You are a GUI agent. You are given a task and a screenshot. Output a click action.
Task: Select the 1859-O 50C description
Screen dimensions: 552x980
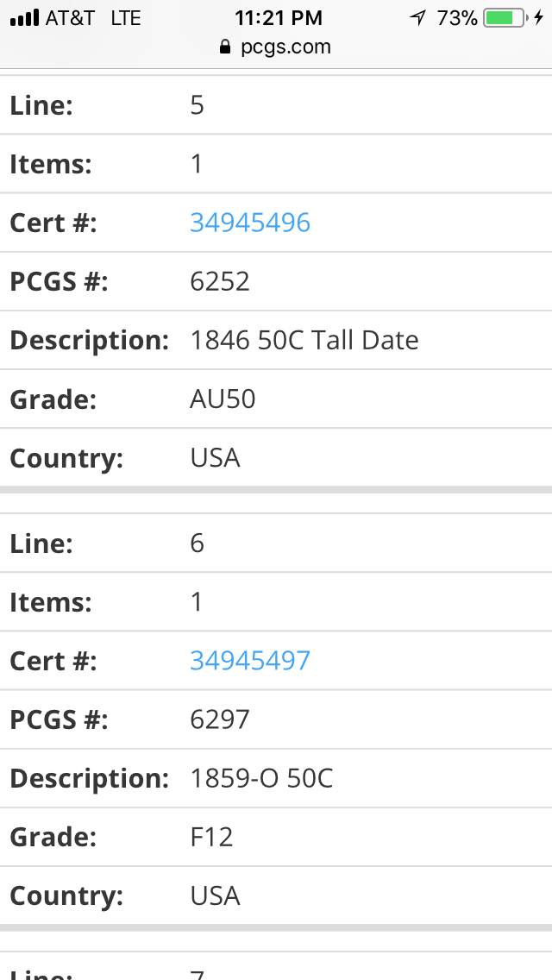pyautogui.click(x=261, y=778)
